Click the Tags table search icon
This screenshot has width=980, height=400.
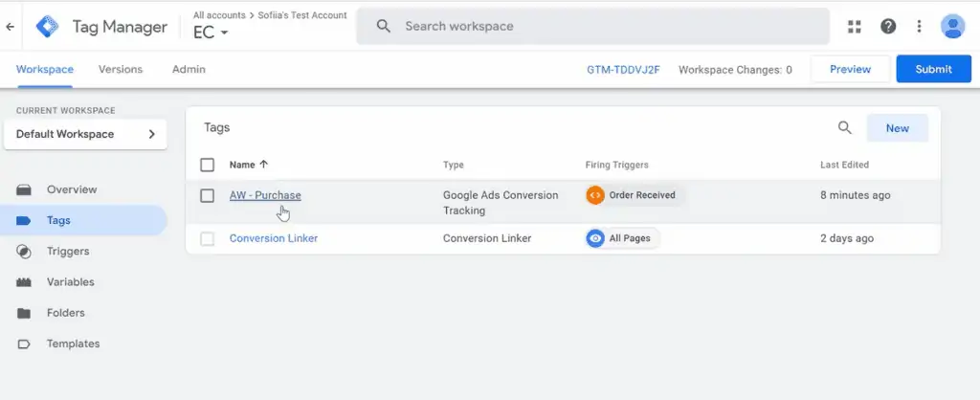(844, 128)
